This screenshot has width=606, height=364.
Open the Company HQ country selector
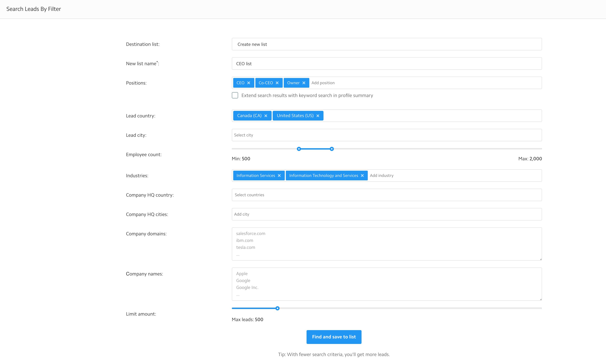click(387, 195)
